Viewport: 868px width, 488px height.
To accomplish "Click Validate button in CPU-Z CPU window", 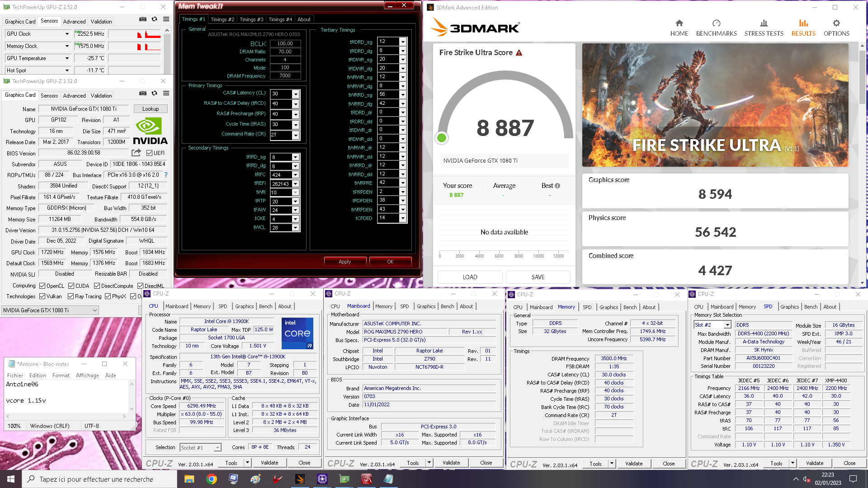I will pyautogui.click(x=269, y=463).
